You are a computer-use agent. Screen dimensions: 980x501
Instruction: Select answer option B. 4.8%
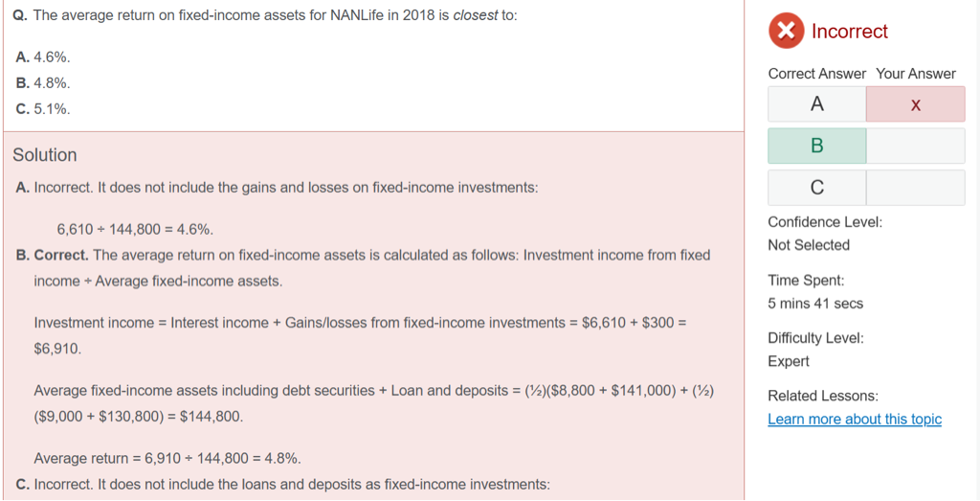[43, 83]
